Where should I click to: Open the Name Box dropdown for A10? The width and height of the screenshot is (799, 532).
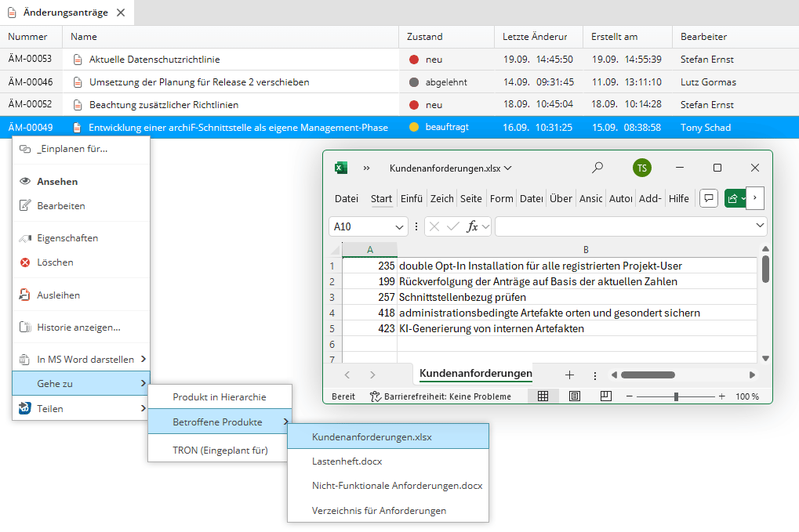coord(399,226)
